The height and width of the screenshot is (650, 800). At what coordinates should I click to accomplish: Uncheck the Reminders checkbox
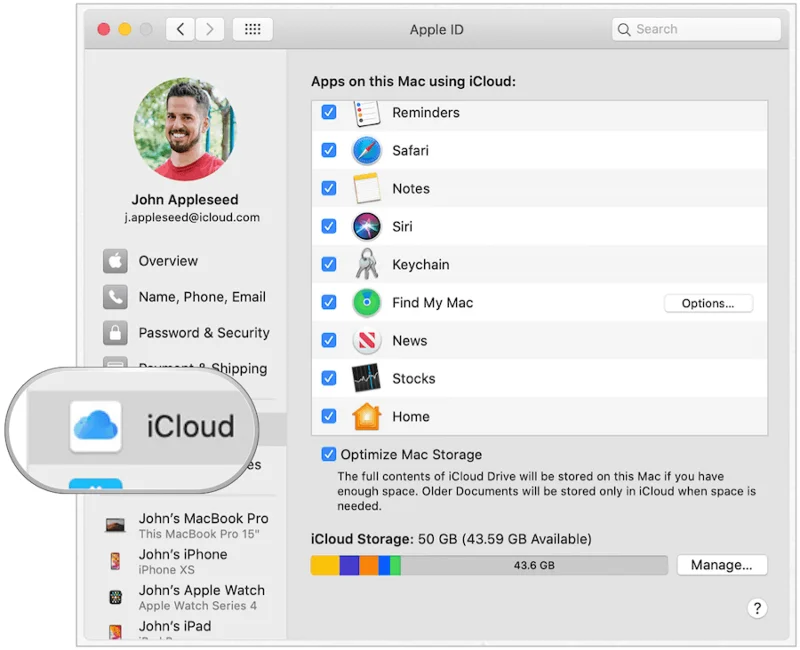(329, 112)
